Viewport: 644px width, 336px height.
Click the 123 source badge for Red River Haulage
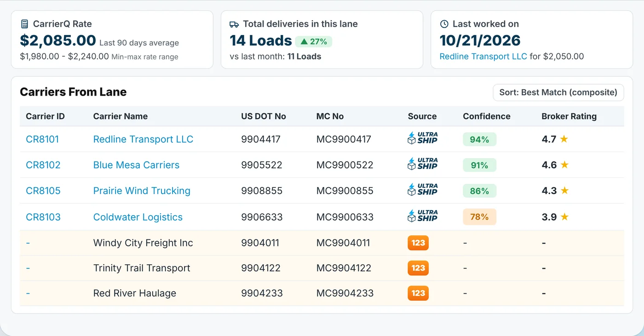coord(418,293)
